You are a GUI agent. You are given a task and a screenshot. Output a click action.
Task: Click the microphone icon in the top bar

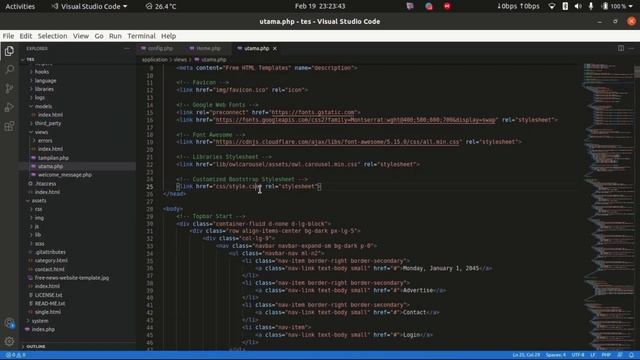click(x=591, y=6)
